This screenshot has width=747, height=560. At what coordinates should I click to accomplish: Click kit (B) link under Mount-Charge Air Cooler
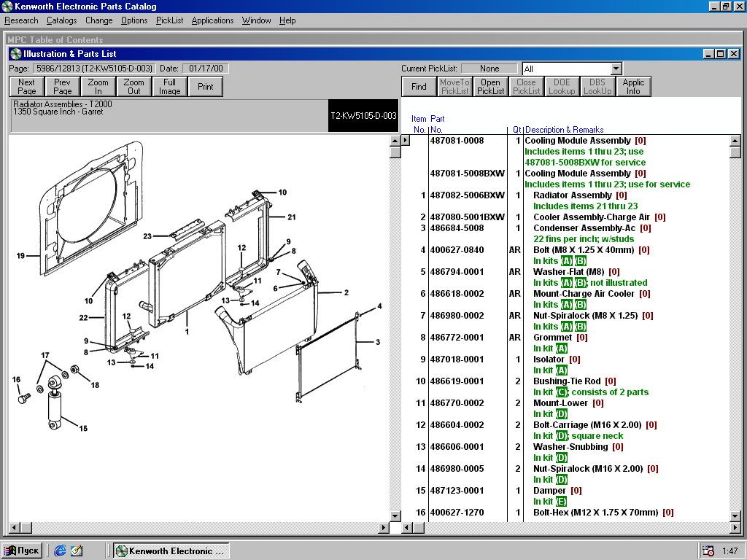[580, 305]
